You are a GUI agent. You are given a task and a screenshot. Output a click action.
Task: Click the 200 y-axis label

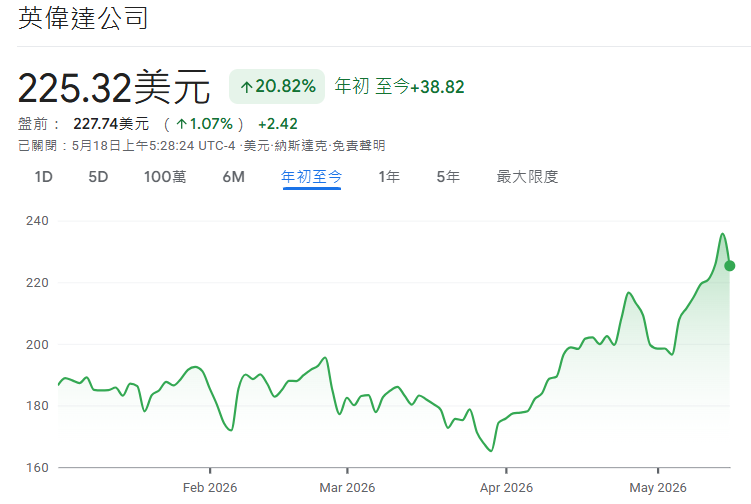pyautogui.click(x=37, y=344)
